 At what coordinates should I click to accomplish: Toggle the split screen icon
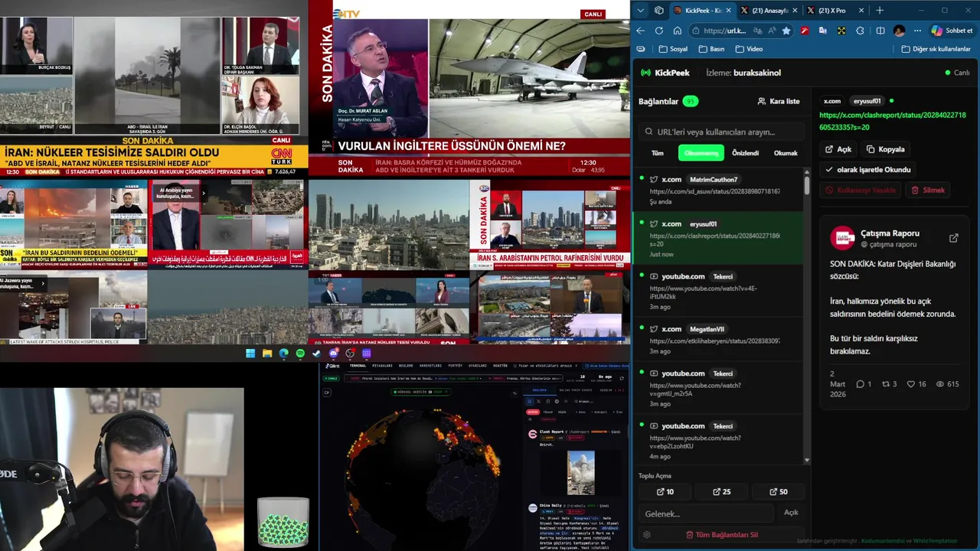click(880, 31)
